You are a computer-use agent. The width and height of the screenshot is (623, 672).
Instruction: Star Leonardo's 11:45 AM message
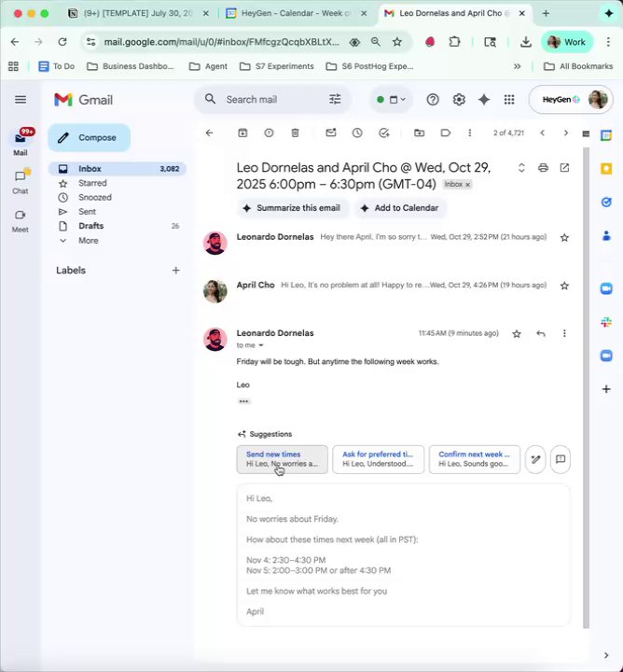click(x=517, y=333)
